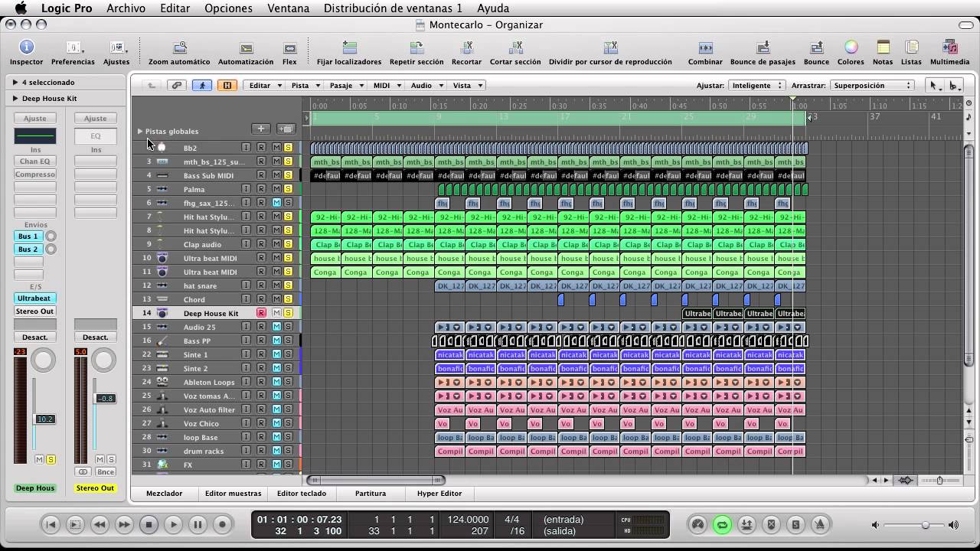This screenshot has height=551, width=980.
Task: Add a new track with plus button
Action: pyautogui.click(x=261, y=129)
